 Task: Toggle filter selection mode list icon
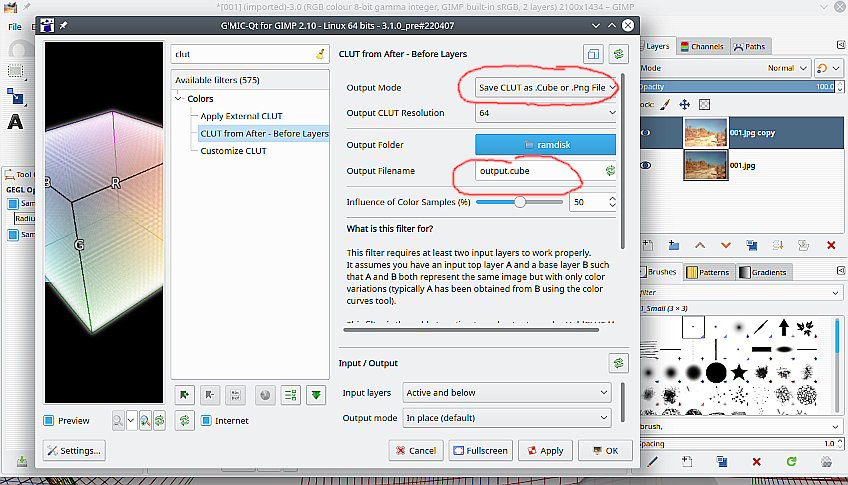[290, 395]
